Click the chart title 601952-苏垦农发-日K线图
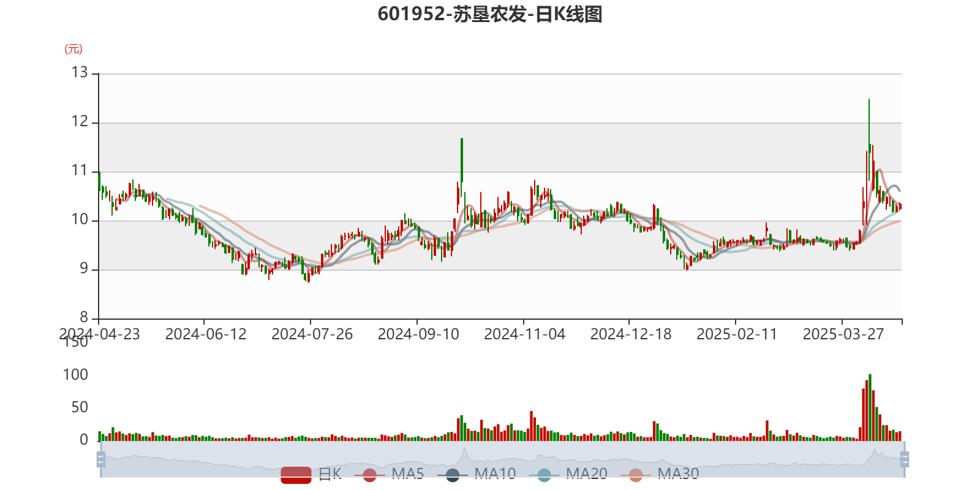The image size is (980, 490). point(490,14)
